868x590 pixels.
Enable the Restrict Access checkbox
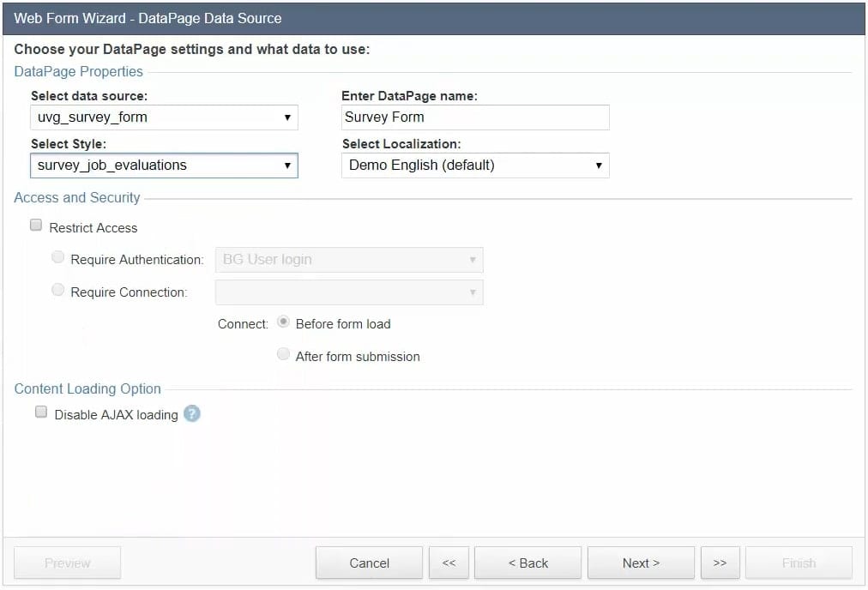point(36,226)
